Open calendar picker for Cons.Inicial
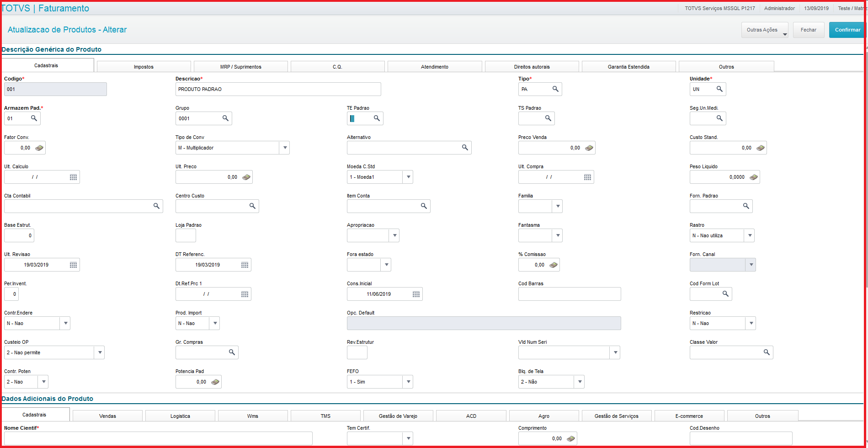This screenshot has width=868, height=448. pyautogui.click(x=416, y=294)
